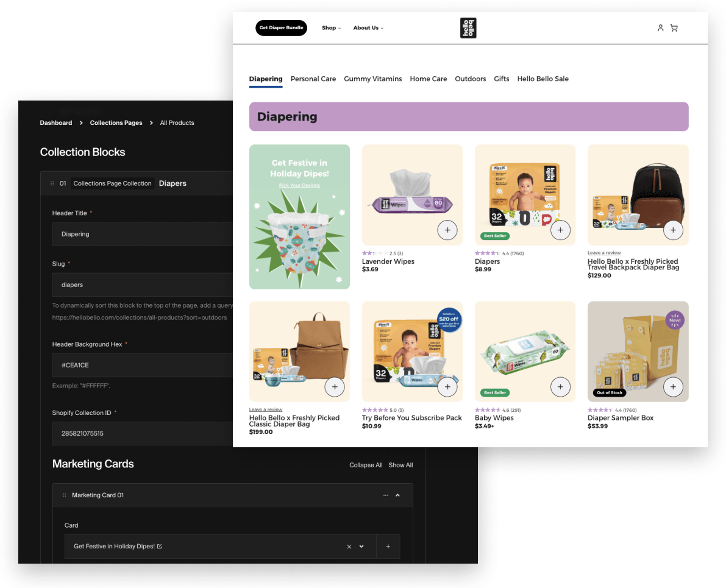Click the Collapse All link under Marketing Cards
726x588 pixels.
(x=366, y=465)
